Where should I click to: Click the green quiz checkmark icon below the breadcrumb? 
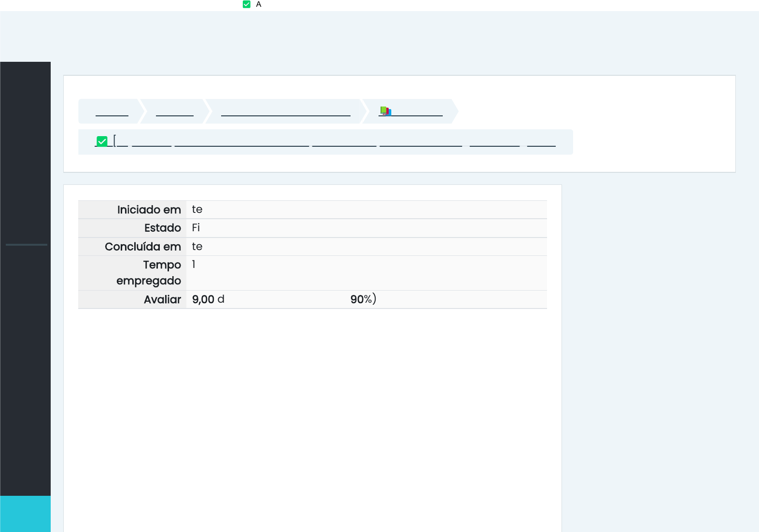coord(102,141)
